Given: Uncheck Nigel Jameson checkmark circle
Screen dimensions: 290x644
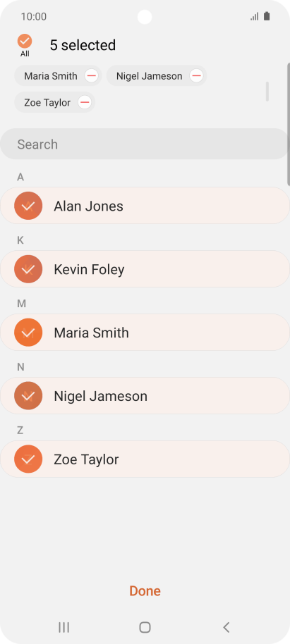Looking at the screenshot, I should coord(28,396).
